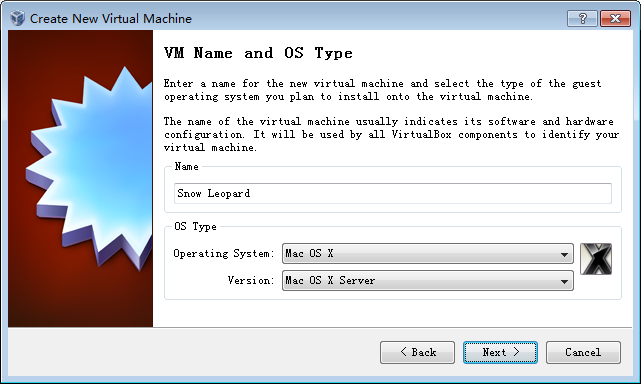
Task: Close the Create New Virtual Machine dialog
Action: click(x=615, y=18)
